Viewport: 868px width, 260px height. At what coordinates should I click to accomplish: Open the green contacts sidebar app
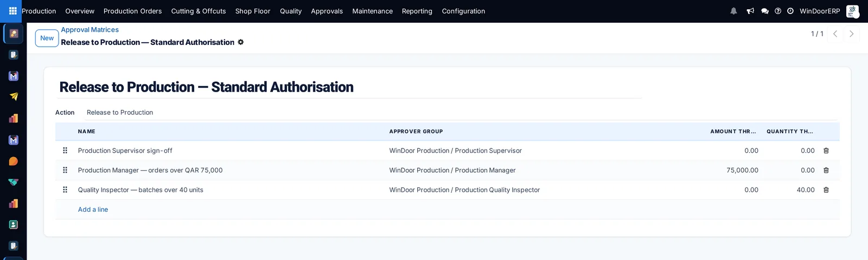point(14,225)
